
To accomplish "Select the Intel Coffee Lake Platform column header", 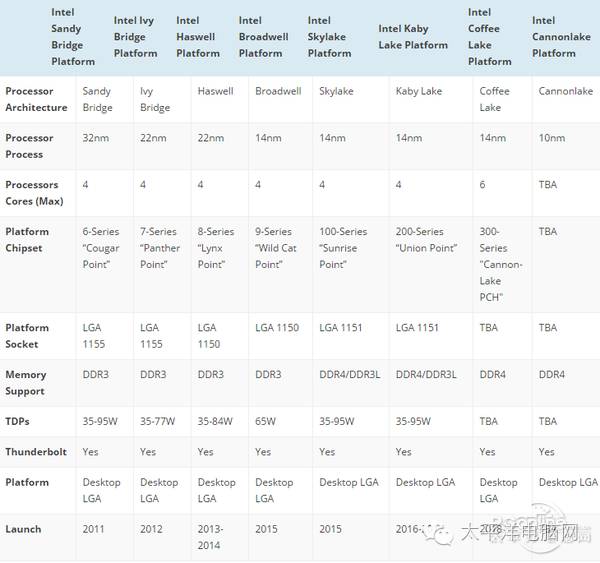I will pos(489,37).
